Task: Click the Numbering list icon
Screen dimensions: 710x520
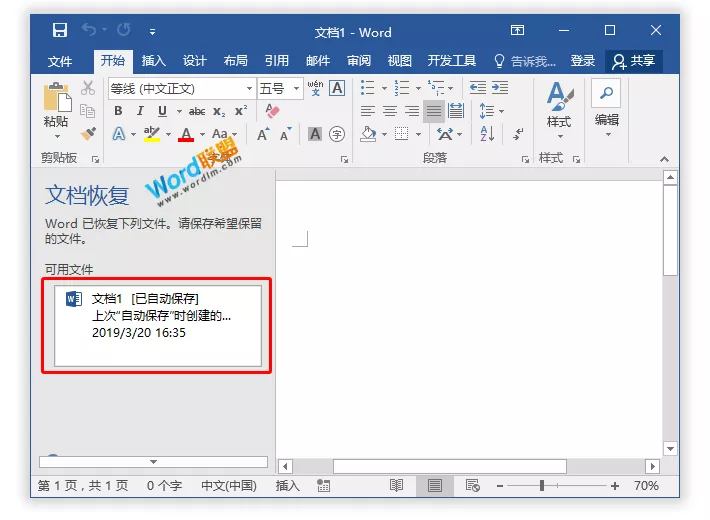Action: pyautogui.click(x=401, y=87)
